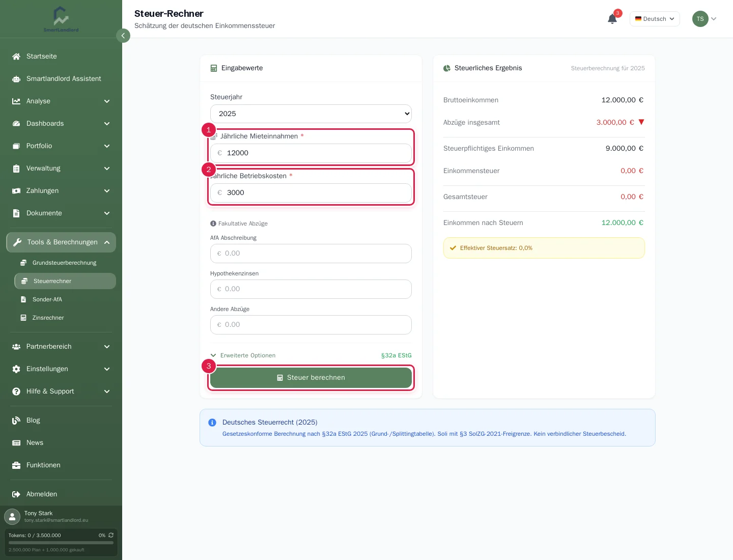
Task: Click the Steuer berechnen button
Action: point(311,378)
